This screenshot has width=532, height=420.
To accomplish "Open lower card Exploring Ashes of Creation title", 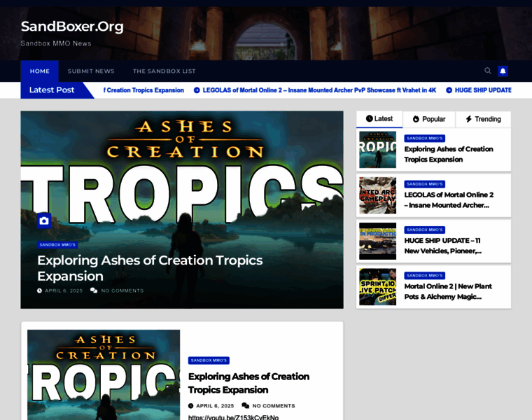I will pos(248,383).
